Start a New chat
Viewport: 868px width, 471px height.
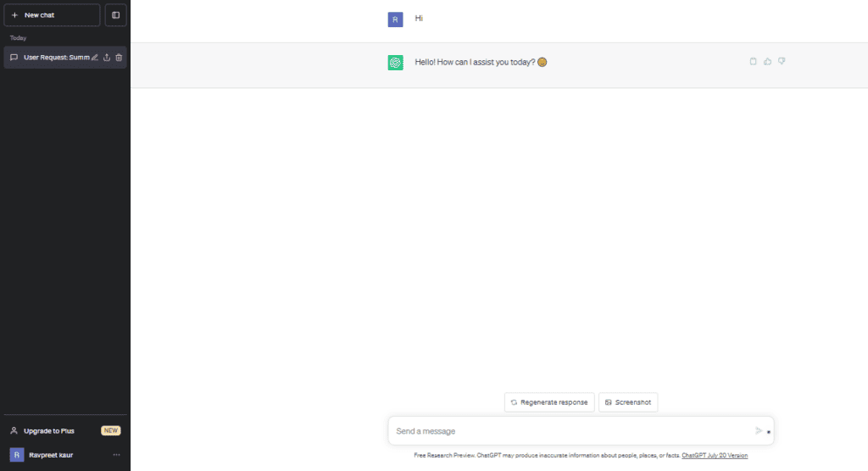pos(52,15)
